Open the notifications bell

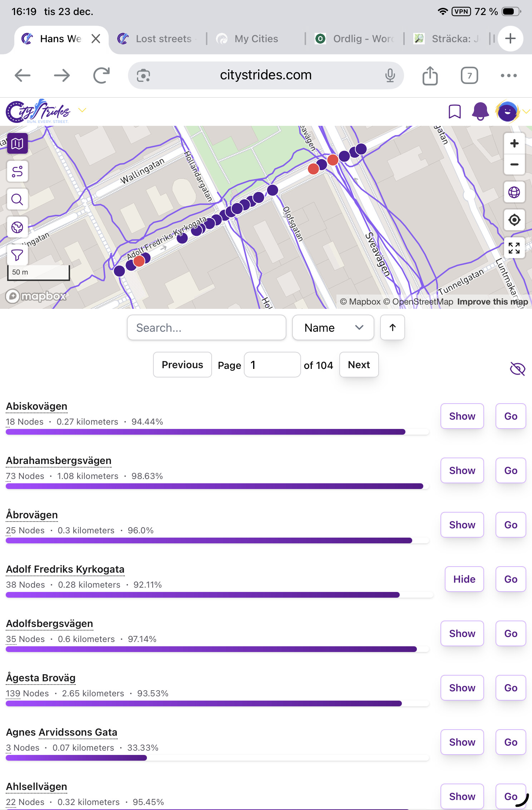480,112
